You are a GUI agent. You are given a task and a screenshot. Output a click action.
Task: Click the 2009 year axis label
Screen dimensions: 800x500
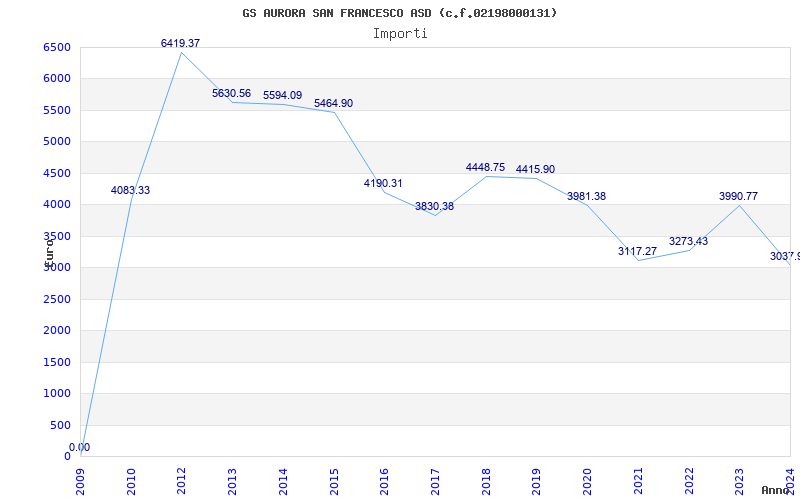81,482
